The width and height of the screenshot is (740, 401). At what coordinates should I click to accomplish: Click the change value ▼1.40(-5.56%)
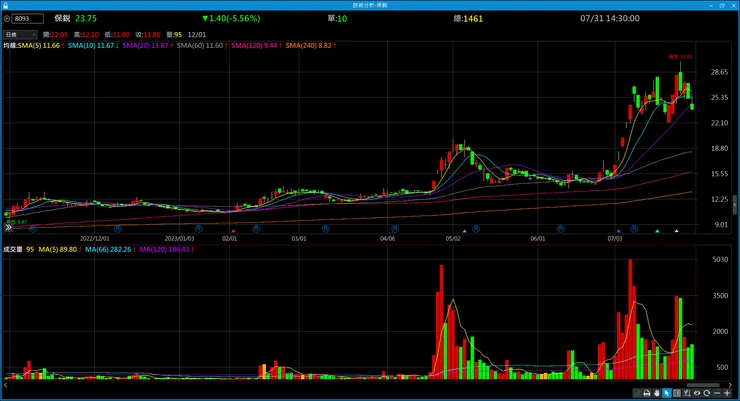click(231, 18)
